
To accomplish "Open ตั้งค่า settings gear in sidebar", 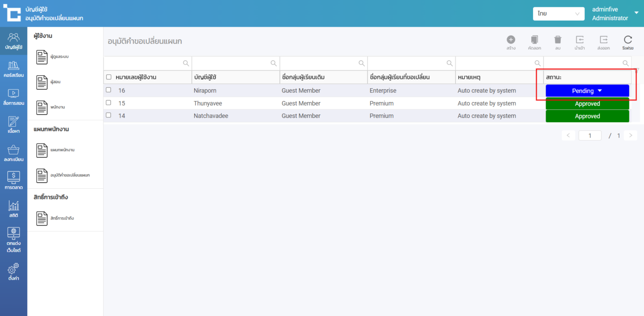I will click(x=14, y=272).
